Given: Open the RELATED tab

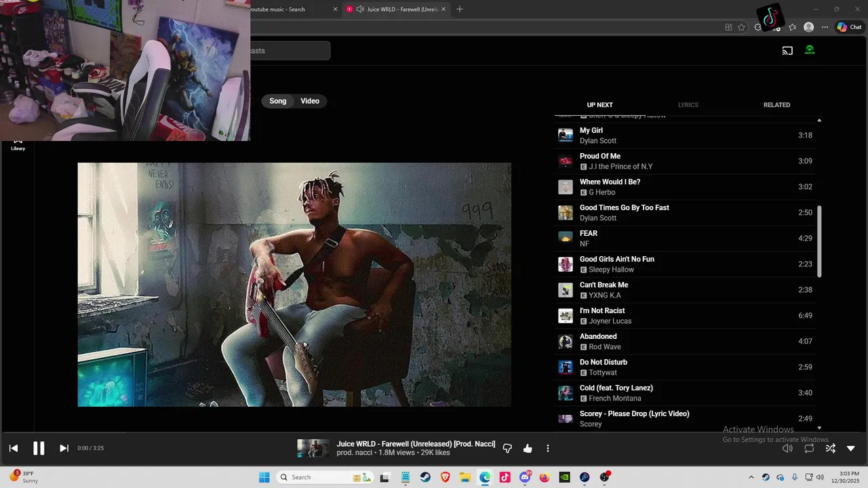Looking at the screenshot, I should (776, 105).
